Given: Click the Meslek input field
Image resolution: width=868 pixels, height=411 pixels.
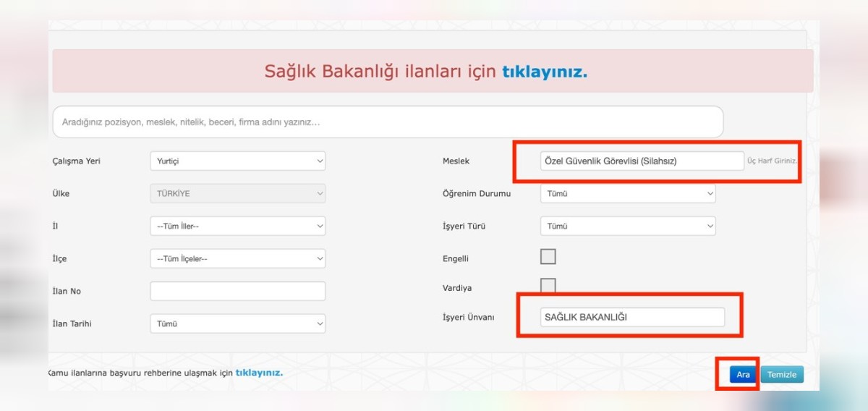Looking at the screenshot, I should [x=642, y=161].
